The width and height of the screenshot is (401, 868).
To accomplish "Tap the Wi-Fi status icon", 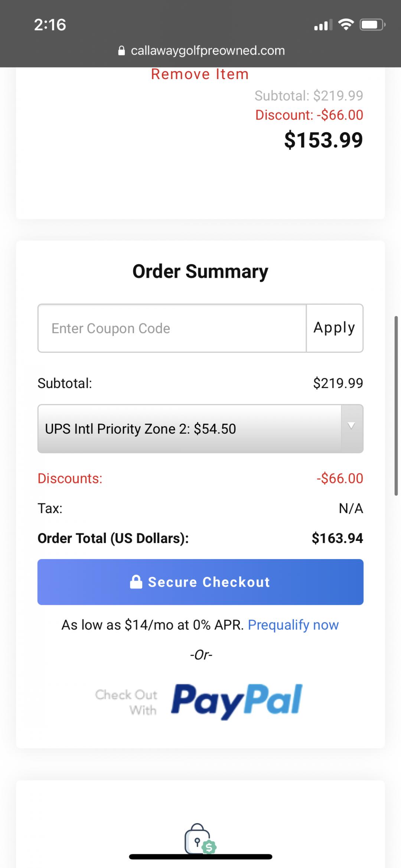I will [x=346, y=25].
